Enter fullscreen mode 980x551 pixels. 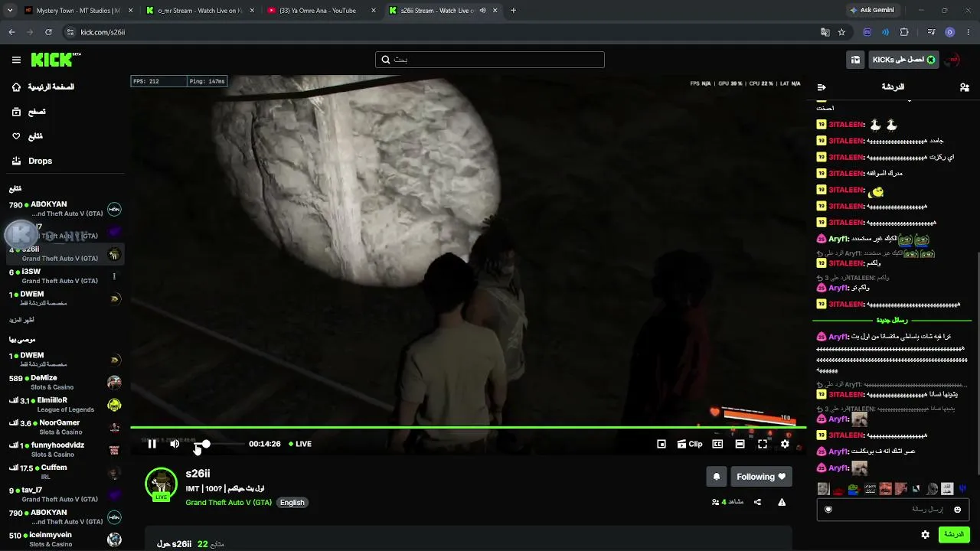[763, 444]
